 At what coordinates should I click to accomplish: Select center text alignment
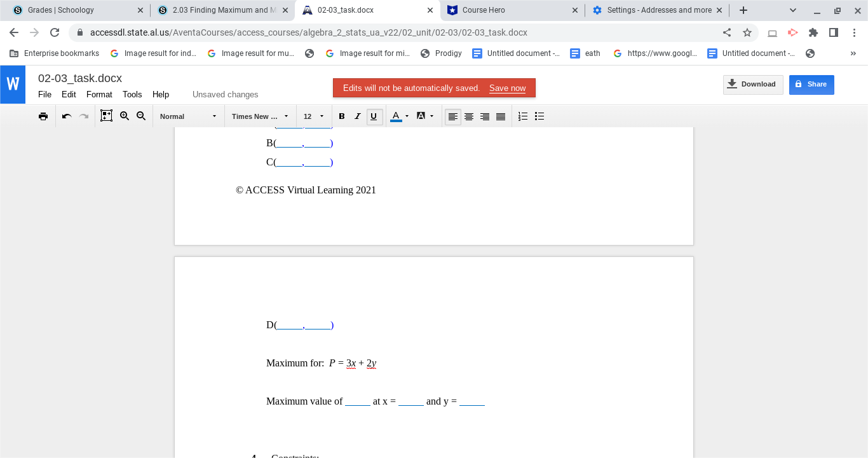pyautogui.click(x=469, y=116)
